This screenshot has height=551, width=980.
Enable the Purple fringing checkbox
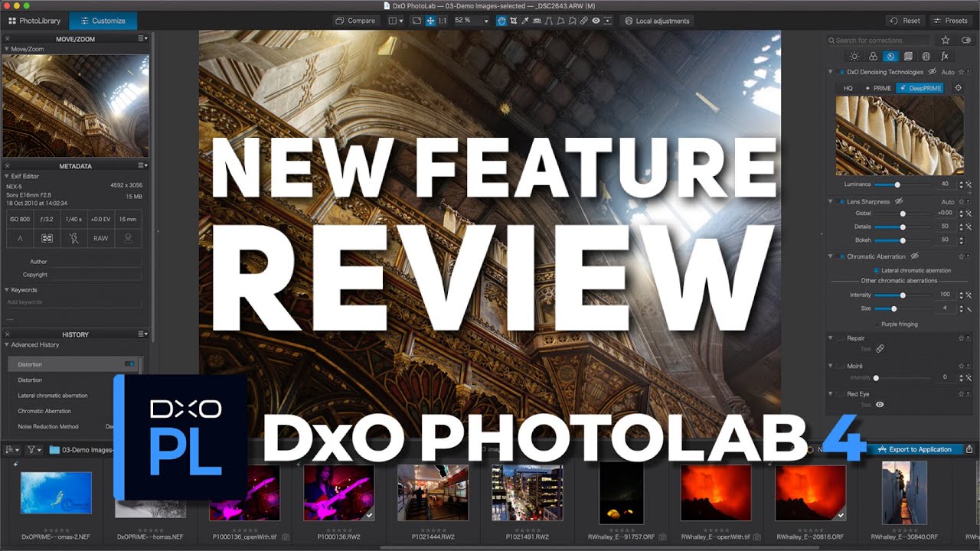point(876,324)
